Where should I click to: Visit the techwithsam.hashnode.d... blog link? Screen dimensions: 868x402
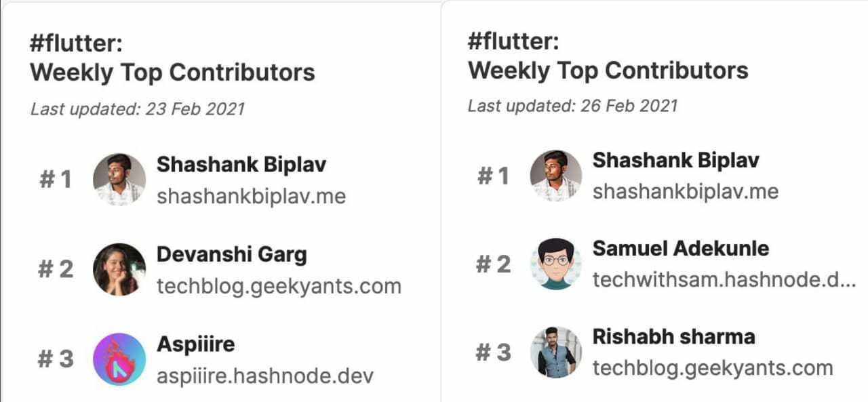(724, 279)
